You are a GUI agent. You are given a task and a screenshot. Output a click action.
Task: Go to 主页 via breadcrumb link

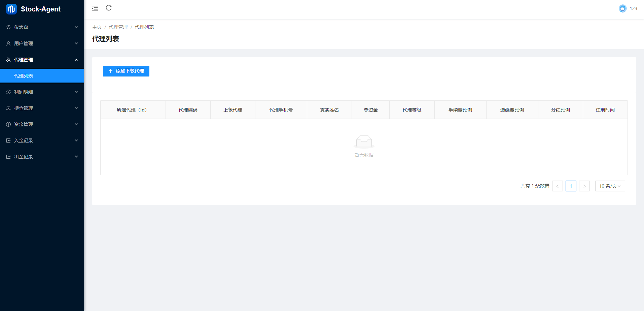[x=97, y=27]
